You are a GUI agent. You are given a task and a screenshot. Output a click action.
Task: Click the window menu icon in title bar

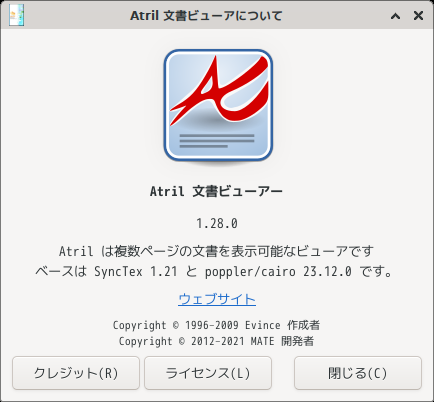16,15
